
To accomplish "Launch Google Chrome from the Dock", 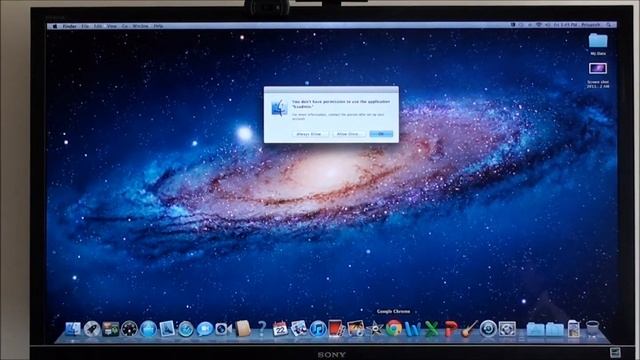I will pyautogui.click(x=394, y=329).
